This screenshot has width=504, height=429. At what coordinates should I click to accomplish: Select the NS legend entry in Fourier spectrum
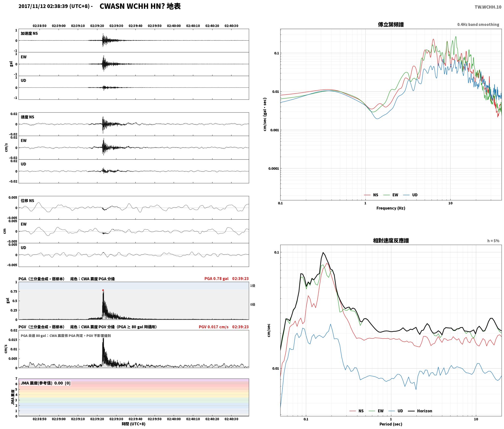click(371, 195)
